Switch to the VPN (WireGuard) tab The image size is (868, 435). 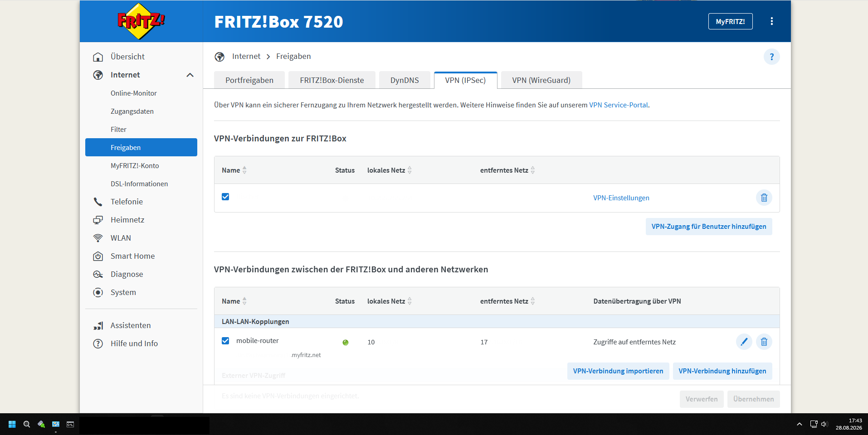click(541, 80)
